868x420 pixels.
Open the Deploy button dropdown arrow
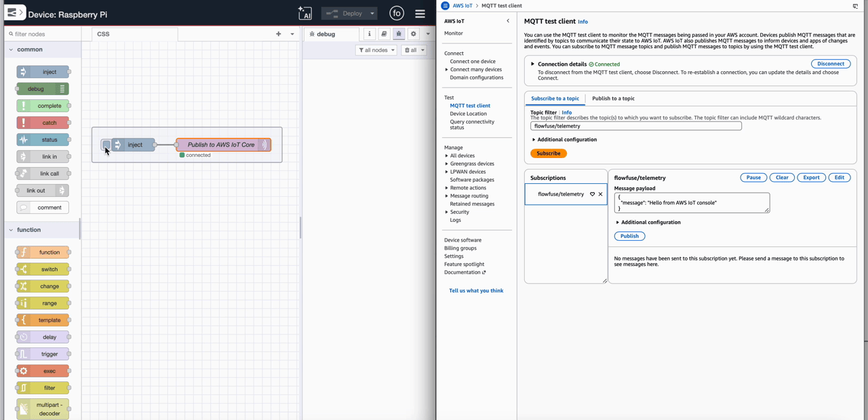click(372, 13)
